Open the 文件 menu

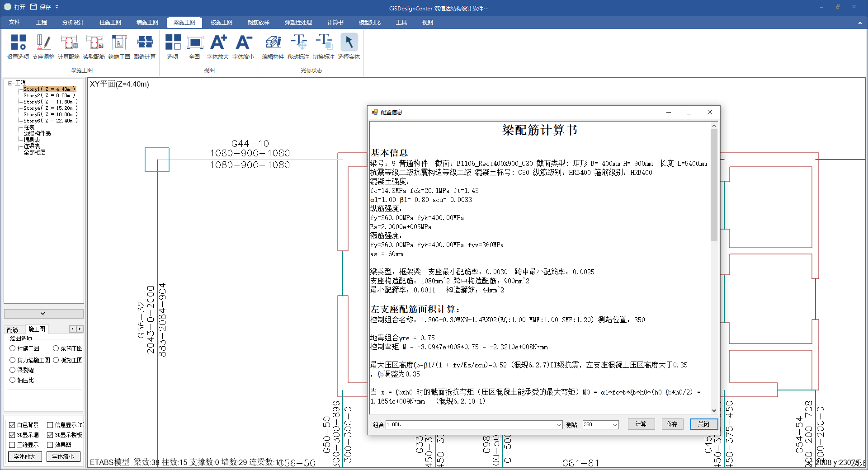(x=14, y=22)
